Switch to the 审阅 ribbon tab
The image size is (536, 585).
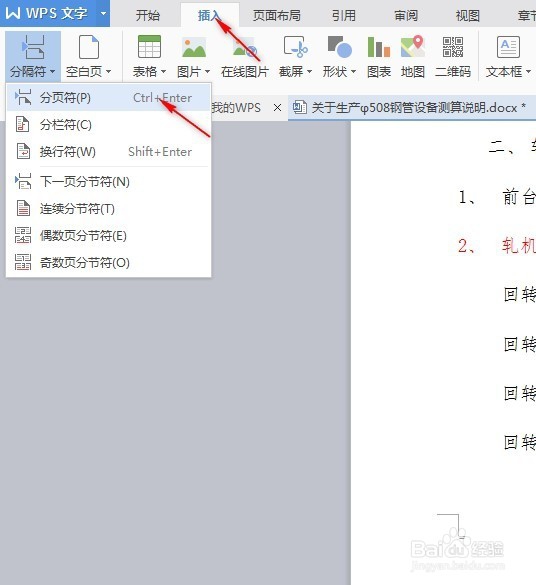(406, 15)
